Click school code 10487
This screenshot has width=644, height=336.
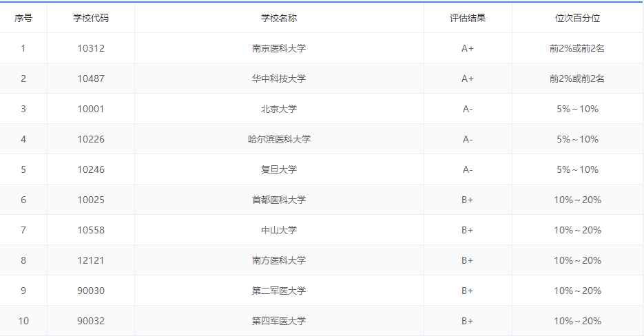[91, 78]
